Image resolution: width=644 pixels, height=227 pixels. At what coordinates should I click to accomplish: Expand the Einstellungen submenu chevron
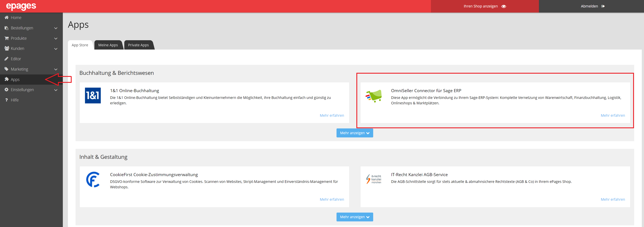click(56, 90)
